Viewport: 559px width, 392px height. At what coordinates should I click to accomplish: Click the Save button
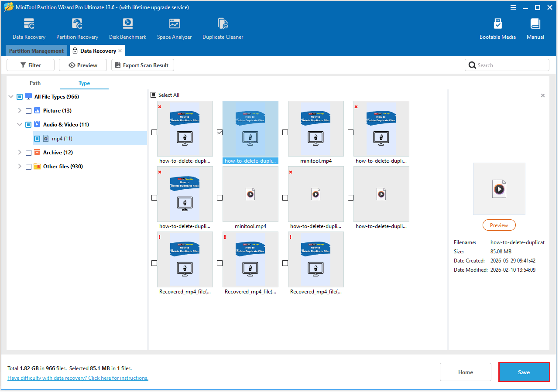[x=524, y=372]
